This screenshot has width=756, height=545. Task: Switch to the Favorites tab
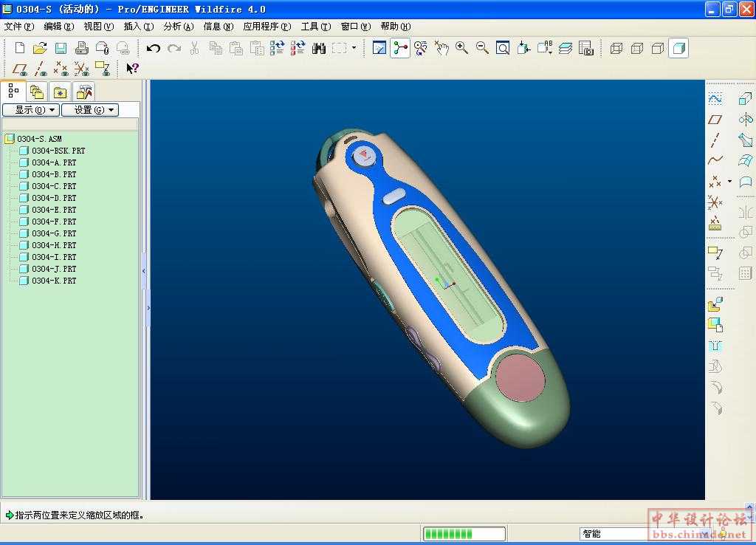(60, 92)
